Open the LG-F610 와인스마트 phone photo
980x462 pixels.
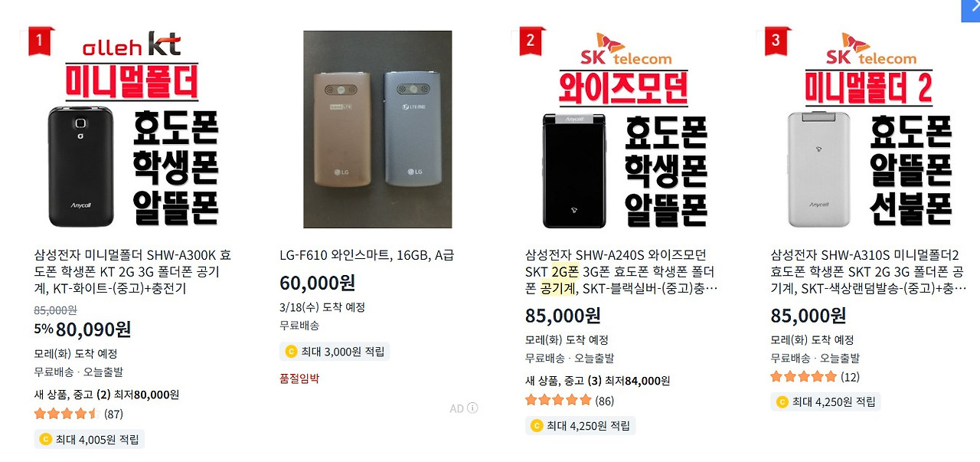click(x=377, y=129)
